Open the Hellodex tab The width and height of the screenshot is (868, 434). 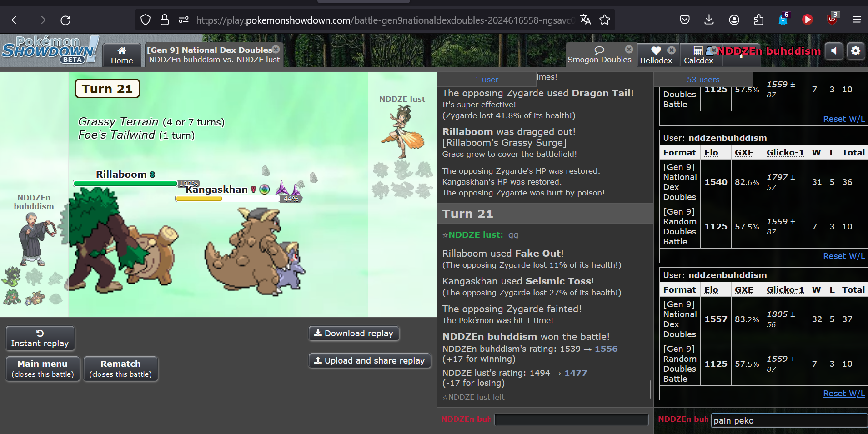[656, 55]
